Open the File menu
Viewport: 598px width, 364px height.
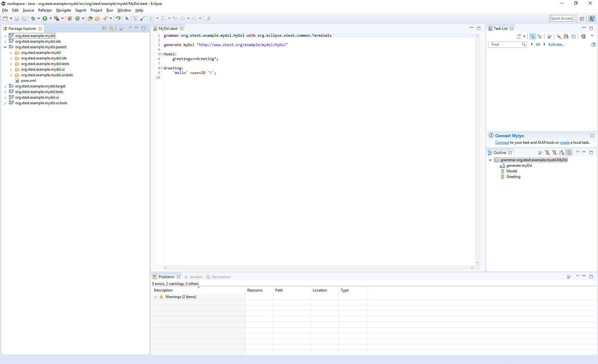(5, 10)
